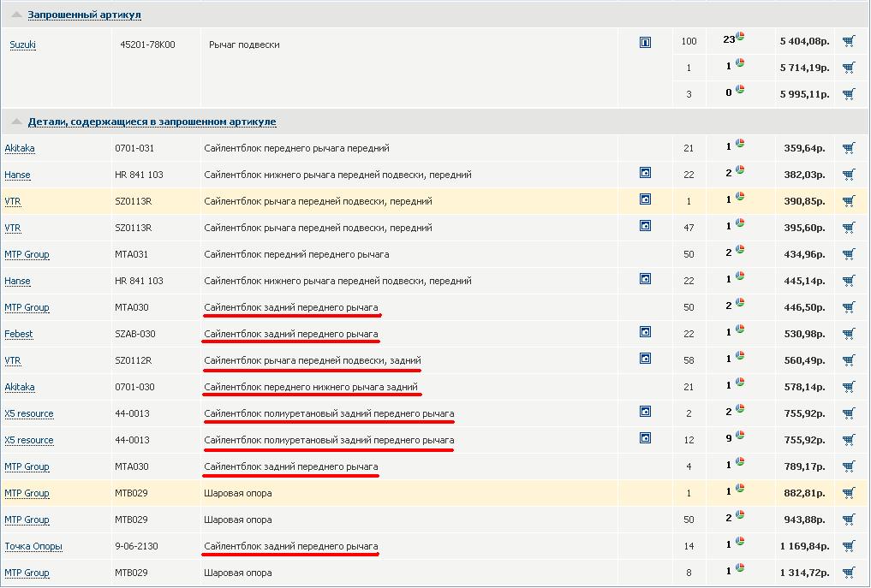Screen dimensions: 871x588
Task: Add Febest SZAB-030 to cart
Action: (x=849, y=335)
